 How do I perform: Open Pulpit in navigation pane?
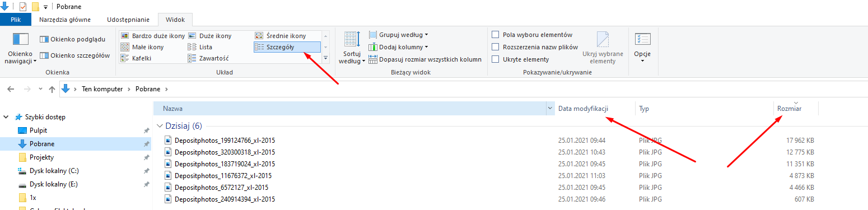38,130
